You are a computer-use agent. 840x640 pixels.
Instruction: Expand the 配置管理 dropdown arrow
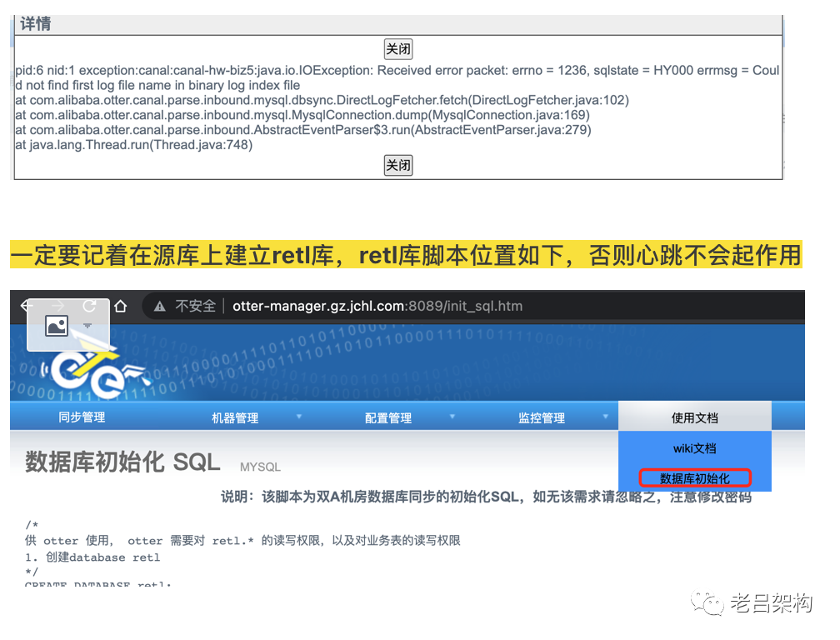(452, 417)
